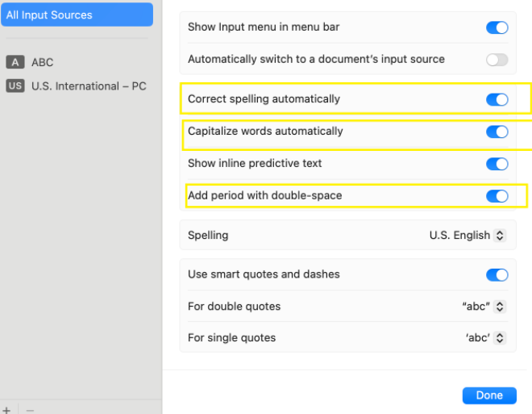Click the minus button to remove input source
Viewport: 532px width, 414px height.
point(30,410)
